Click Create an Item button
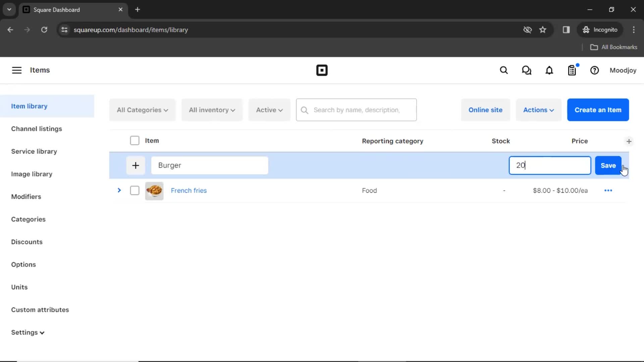The width and height of the screenshot is (644, 362). tap(598, 110)
